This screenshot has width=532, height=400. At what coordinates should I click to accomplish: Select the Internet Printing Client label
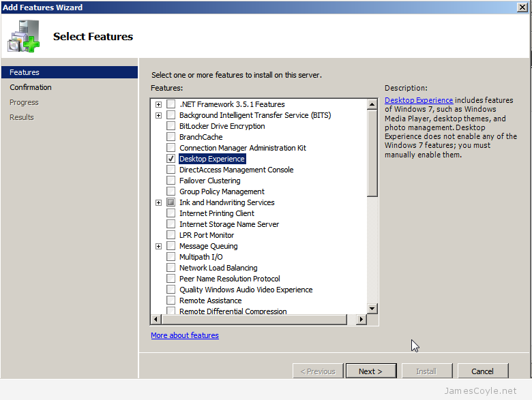(217, 213)
